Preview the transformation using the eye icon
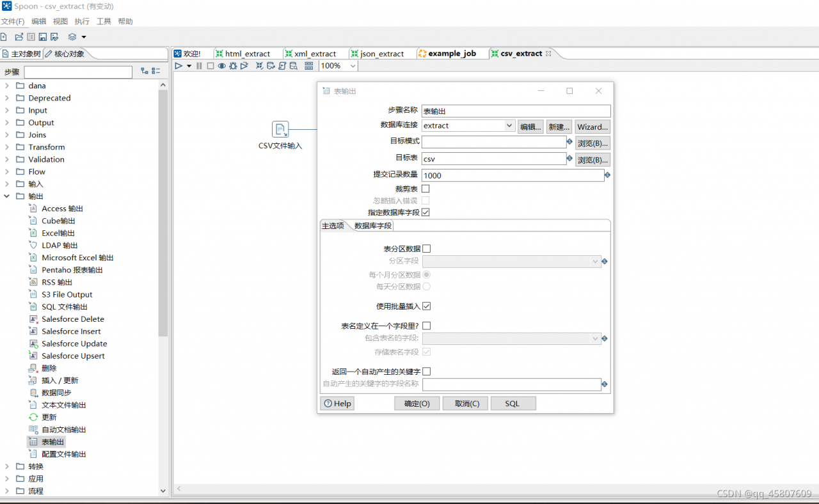 point(221,66)
